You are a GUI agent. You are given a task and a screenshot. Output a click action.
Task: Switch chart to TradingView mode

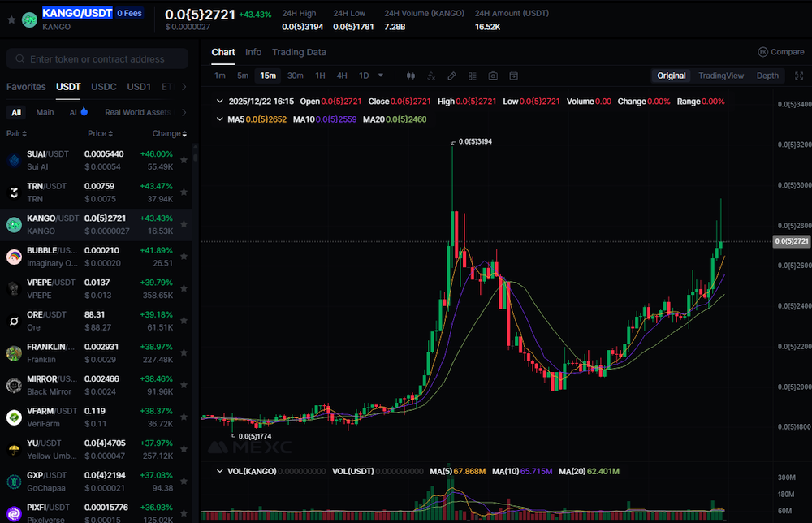pos(720,76)
